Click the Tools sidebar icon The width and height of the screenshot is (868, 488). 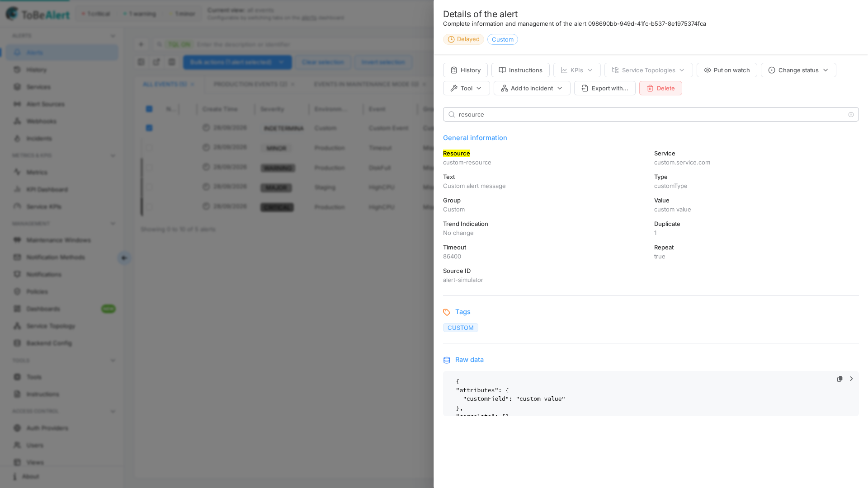click(17, 377)
